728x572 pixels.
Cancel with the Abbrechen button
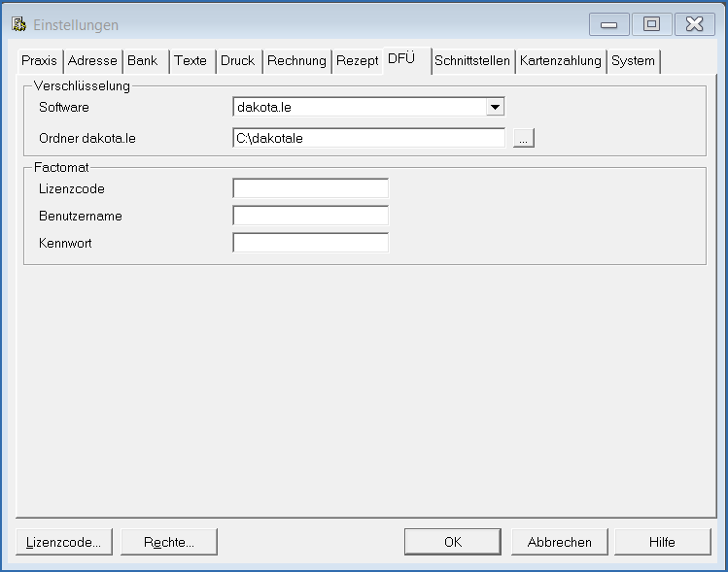click(x=559, y=542)
